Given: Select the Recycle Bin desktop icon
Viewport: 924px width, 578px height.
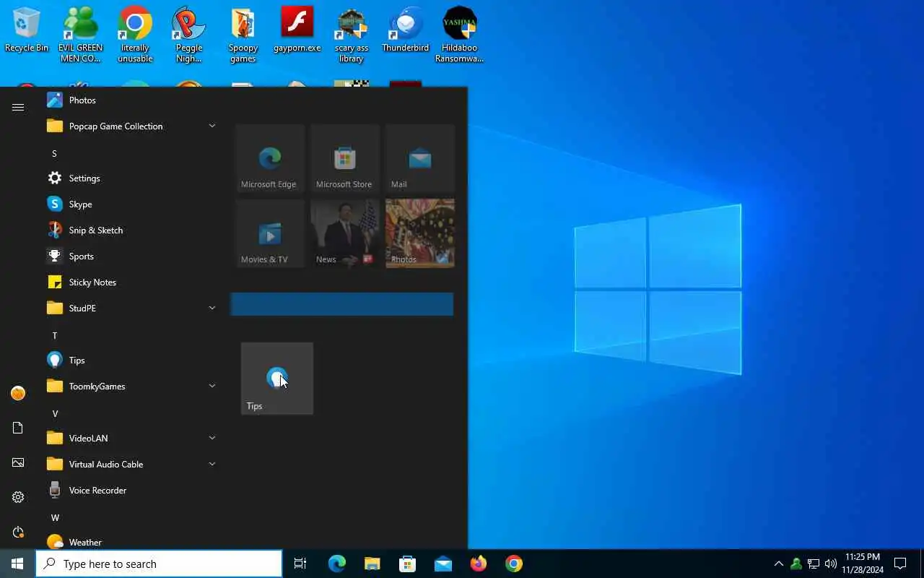Looking at the screenshot, I should 27,30.
